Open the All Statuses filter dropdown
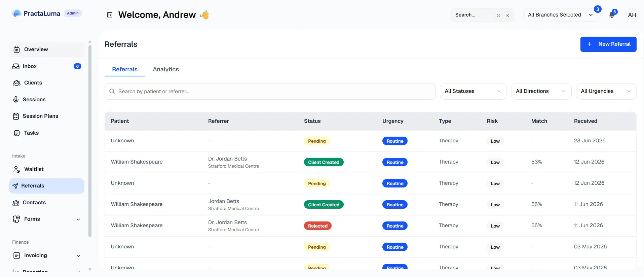Image resolution: width=644 pixels, height=277 pixels. point(473,91)
